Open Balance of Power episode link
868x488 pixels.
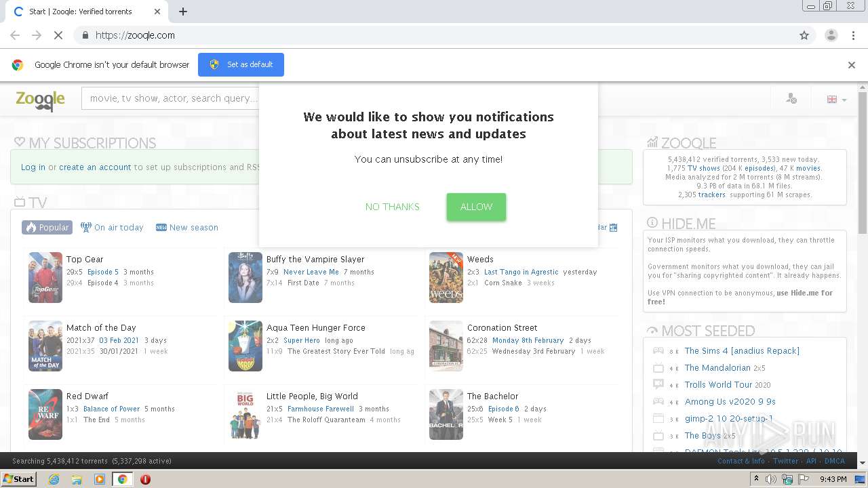(x=111, y=409)
